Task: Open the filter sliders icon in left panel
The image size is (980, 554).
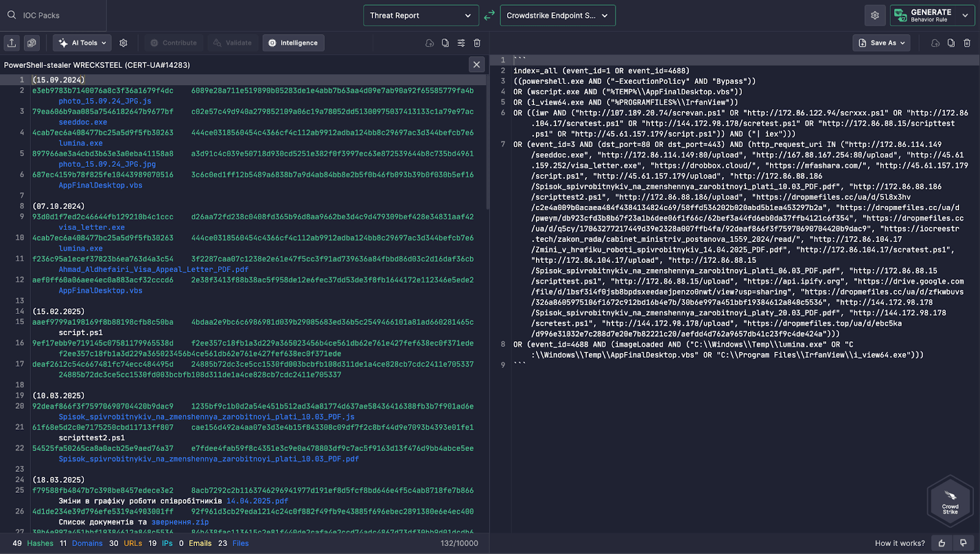Action: coord(461,43)
